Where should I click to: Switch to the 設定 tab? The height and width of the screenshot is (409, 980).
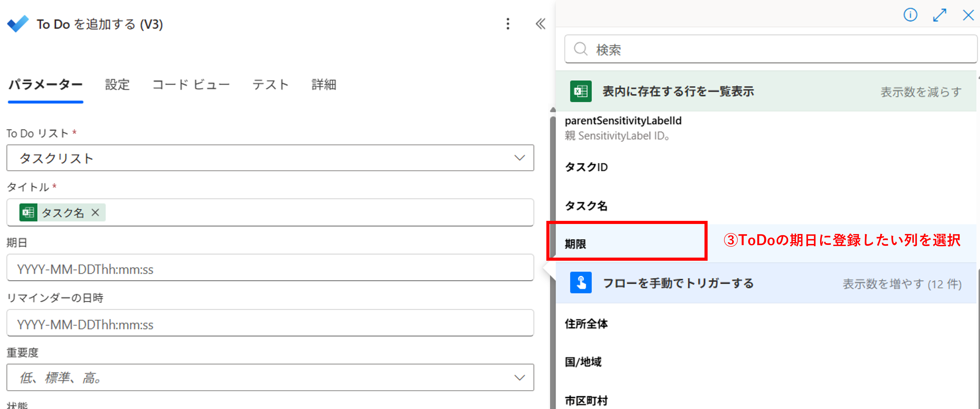tap(117, 84)
